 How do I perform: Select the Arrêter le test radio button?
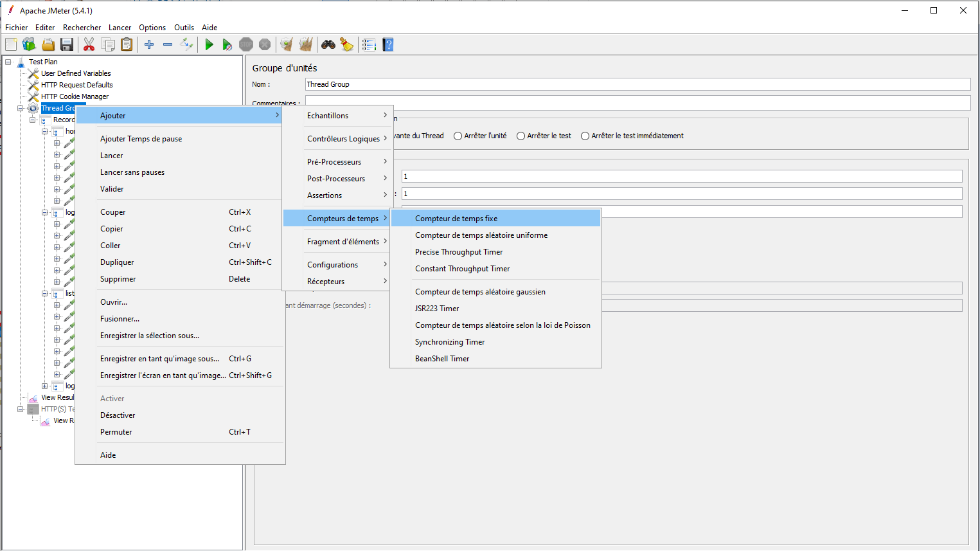pyautogui.click(x=521, y=136)
